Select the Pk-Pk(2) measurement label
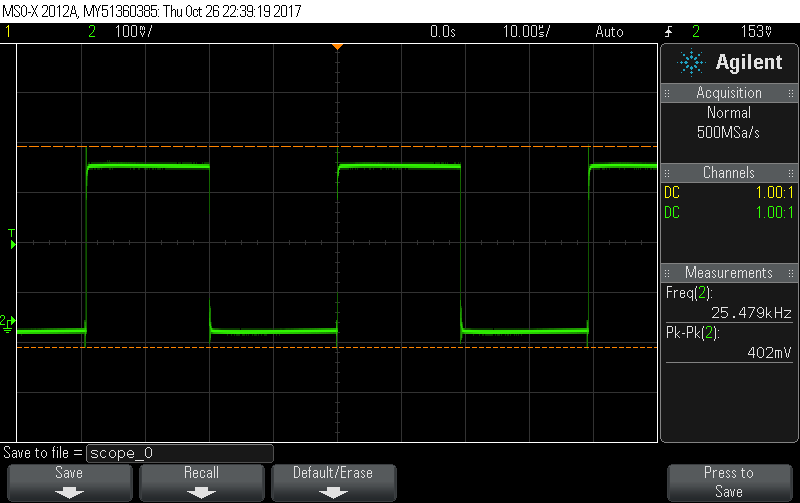This screenshot has width=800, height=503. 692,333
